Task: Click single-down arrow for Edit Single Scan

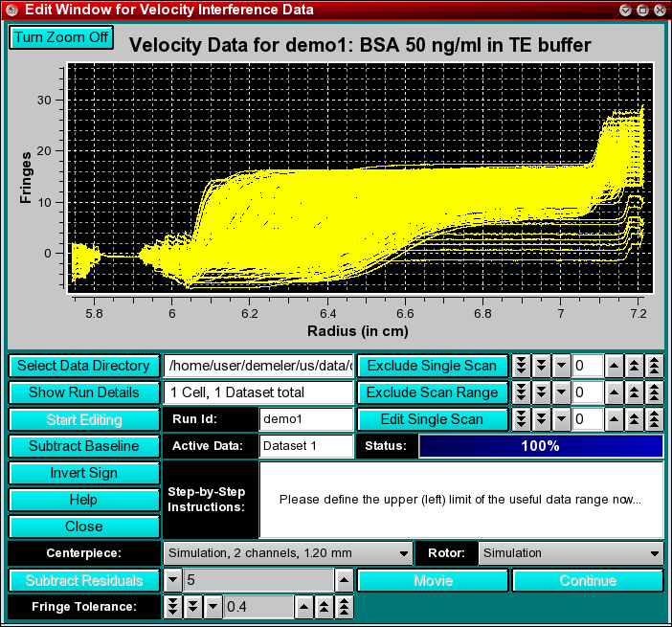Action: (561, 419)
